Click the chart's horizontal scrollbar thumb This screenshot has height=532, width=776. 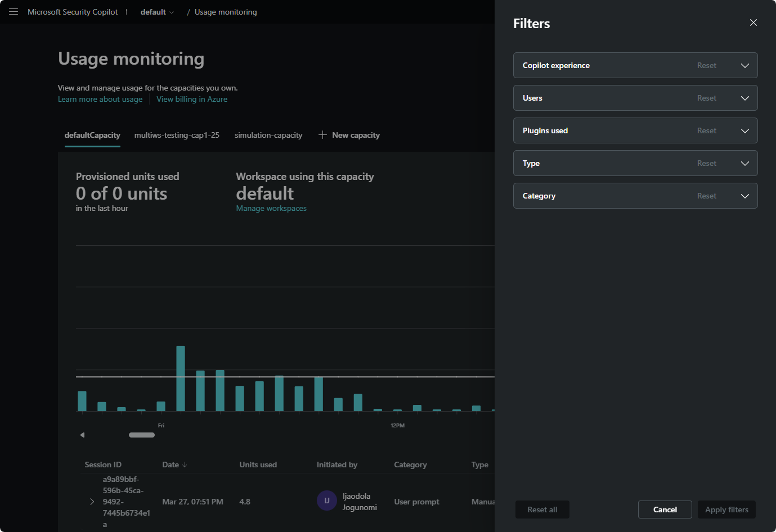tap(141, 435)
